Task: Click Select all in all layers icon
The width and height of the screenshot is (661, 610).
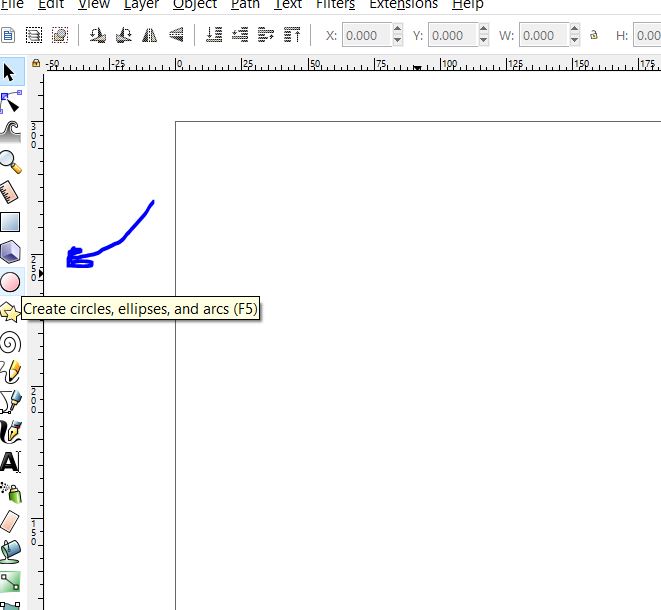Action: point(34,35)
